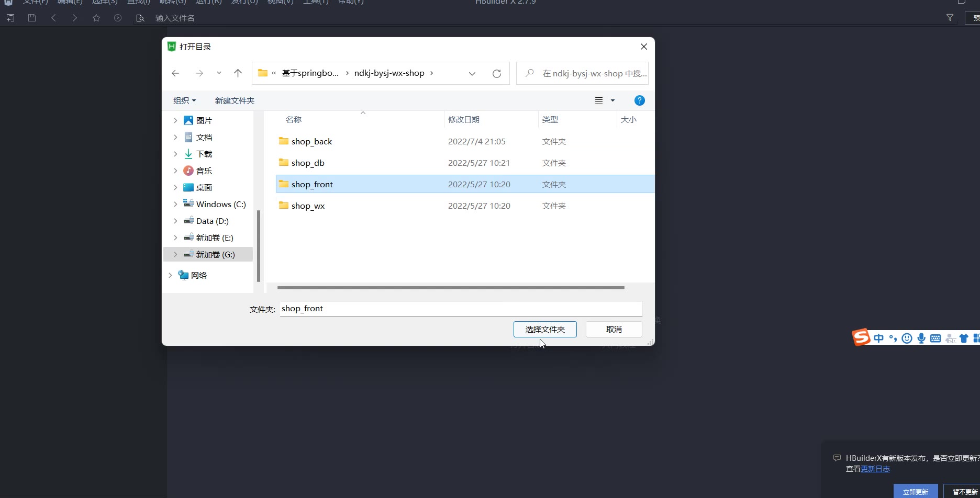Click the 文件夹 name input field
This screenshot has height=498, width=980.
pos(461,309)
